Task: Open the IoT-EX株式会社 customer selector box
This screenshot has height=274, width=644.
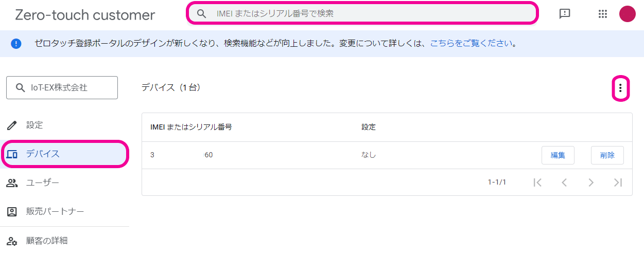Action: pyautogui.click(x=62, y=88)
